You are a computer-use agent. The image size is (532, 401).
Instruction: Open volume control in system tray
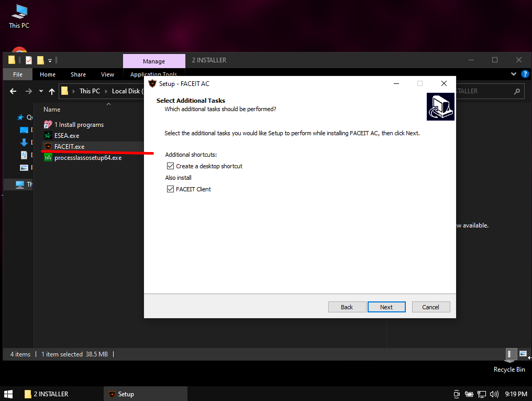tap(494, 394)
